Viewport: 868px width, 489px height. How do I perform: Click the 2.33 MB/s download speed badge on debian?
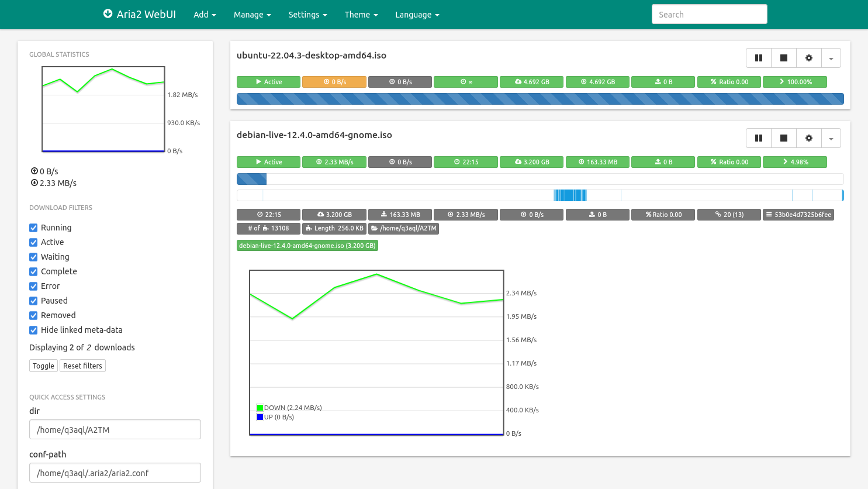(x=334, y=162)
